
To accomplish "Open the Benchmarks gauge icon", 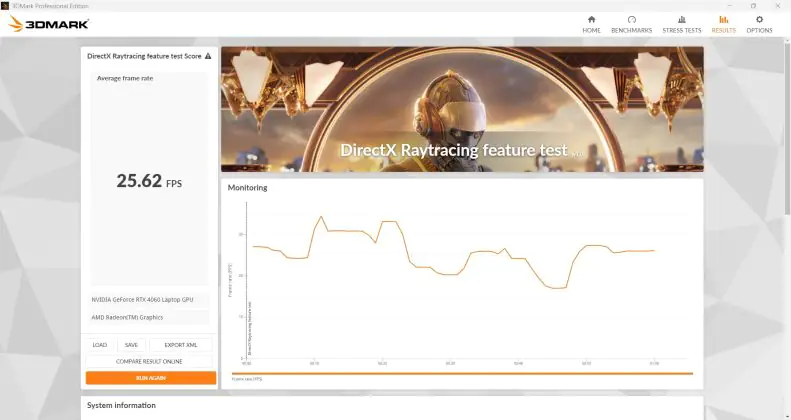I will click(632, 19).
